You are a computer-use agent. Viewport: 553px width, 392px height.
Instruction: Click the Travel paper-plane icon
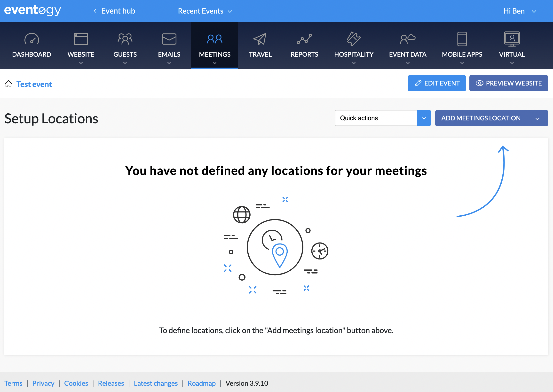[260, 39]
